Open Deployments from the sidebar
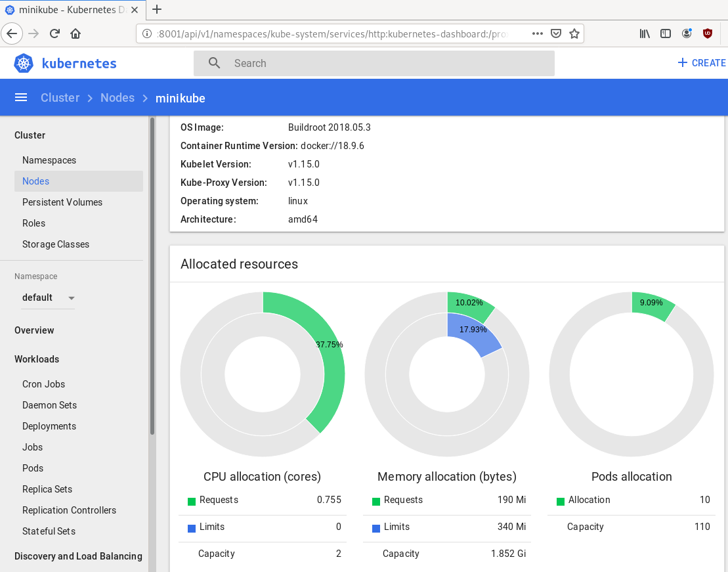Screen dimensions: 728x572 49,426
